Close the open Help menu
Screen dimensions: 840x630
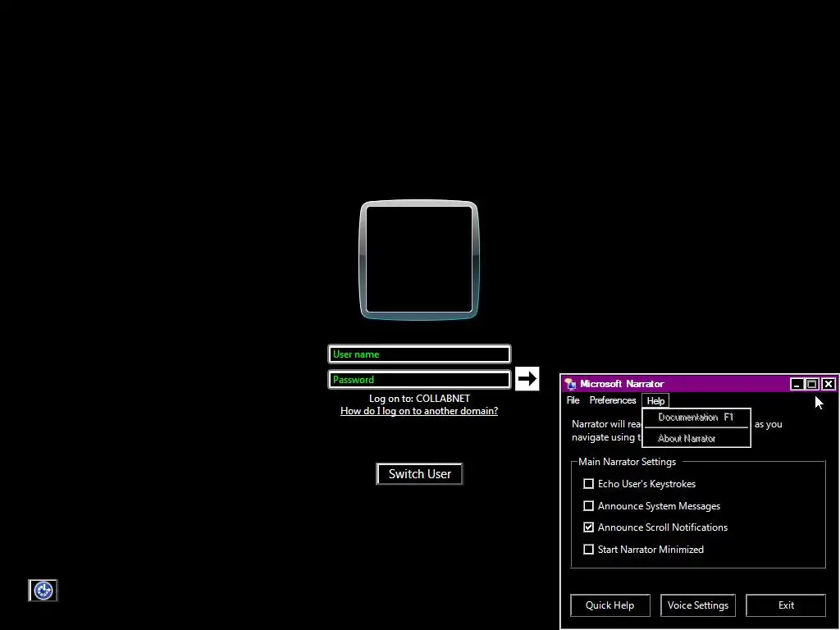click(655, 400)
